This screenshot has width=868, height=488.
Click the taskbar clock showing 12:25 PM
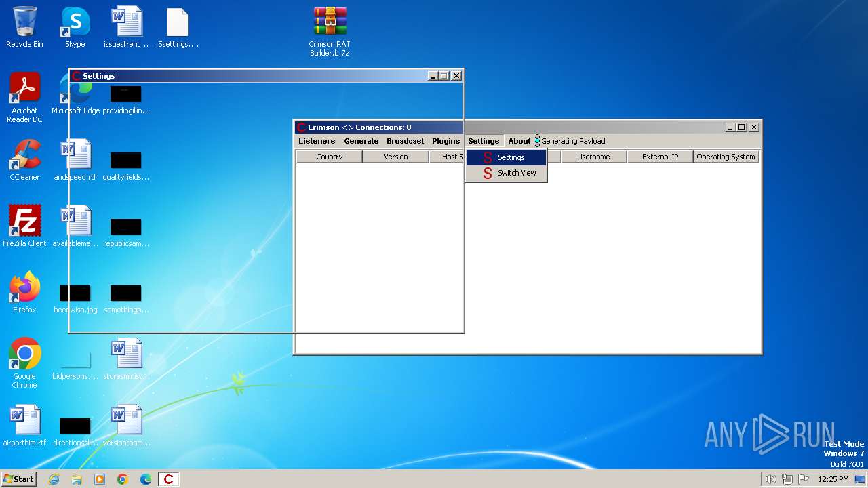pos(833,479)
